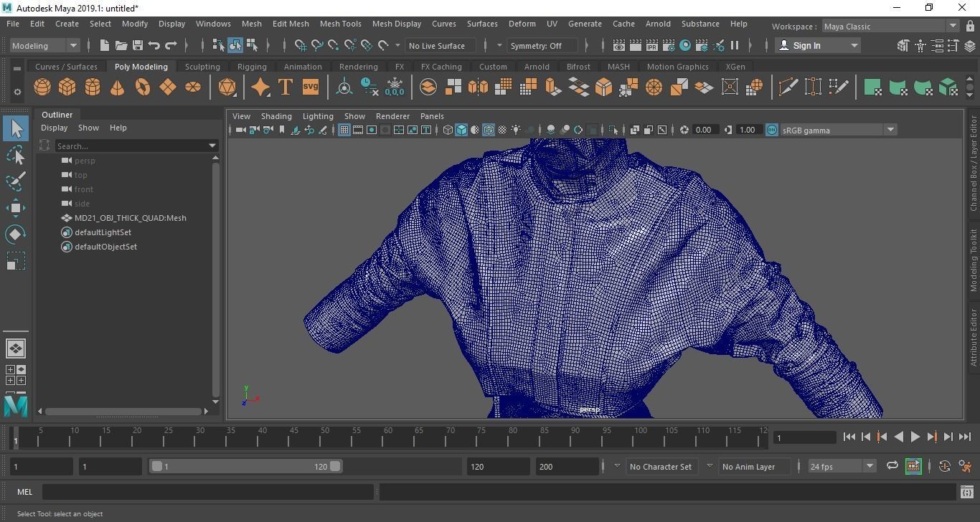980x522 pixels.
Task: Activate the Move tool
Action: click(16, 208)
